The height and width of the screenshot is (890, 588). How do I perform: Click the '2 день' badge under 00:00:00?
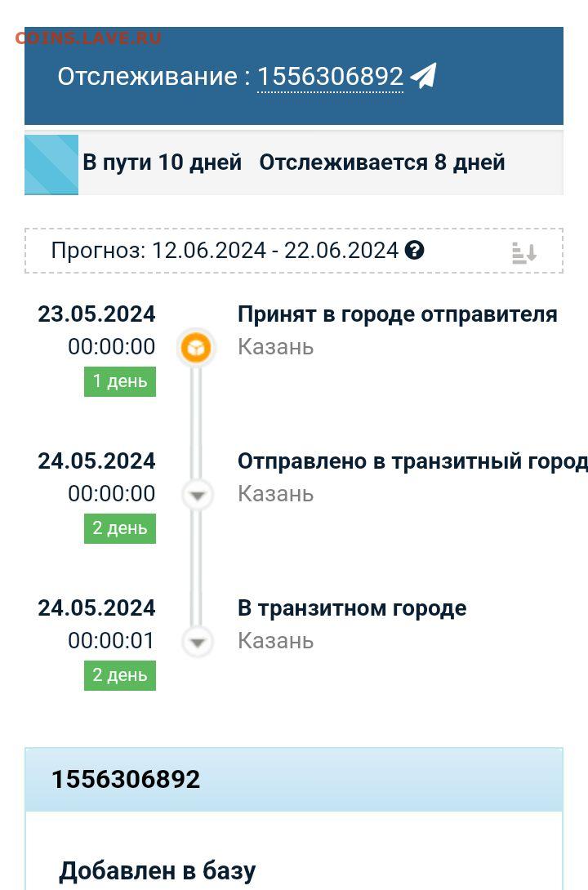pos(120,528)
